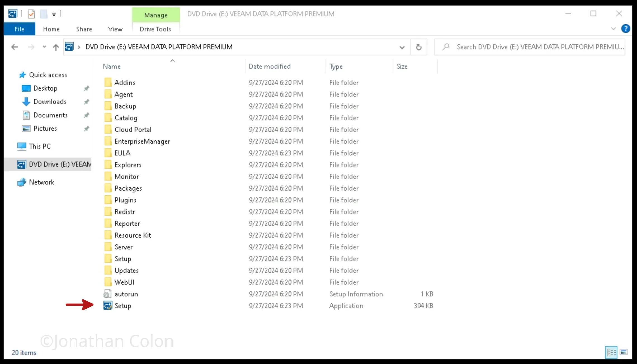This screenshot has height=364, width=637.
Task: Sort by the Size column header
Action: click(402, 66)
